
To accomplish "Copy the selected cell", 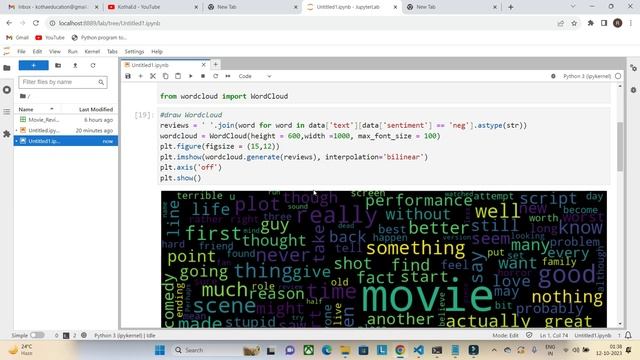I will (165, 76).
